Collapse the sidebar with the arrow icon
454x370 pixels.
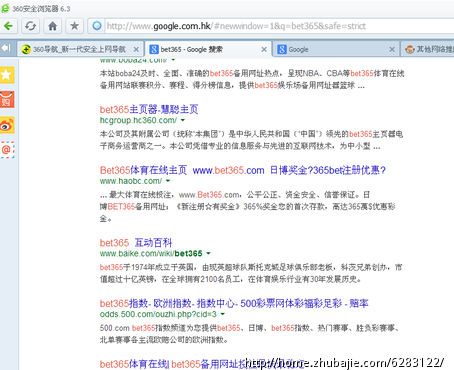(6, 48)
